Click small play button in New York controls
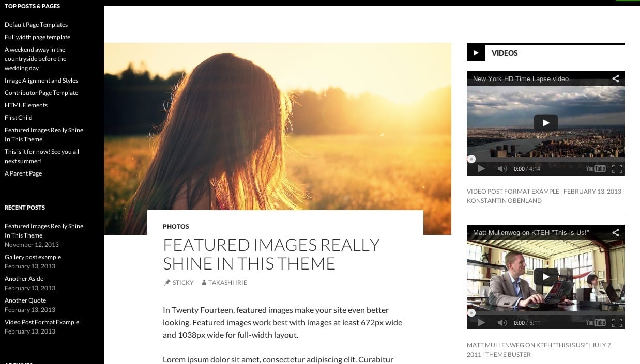Image resolution: width=640 pixels, height=364 pixels. coord(481,169)
